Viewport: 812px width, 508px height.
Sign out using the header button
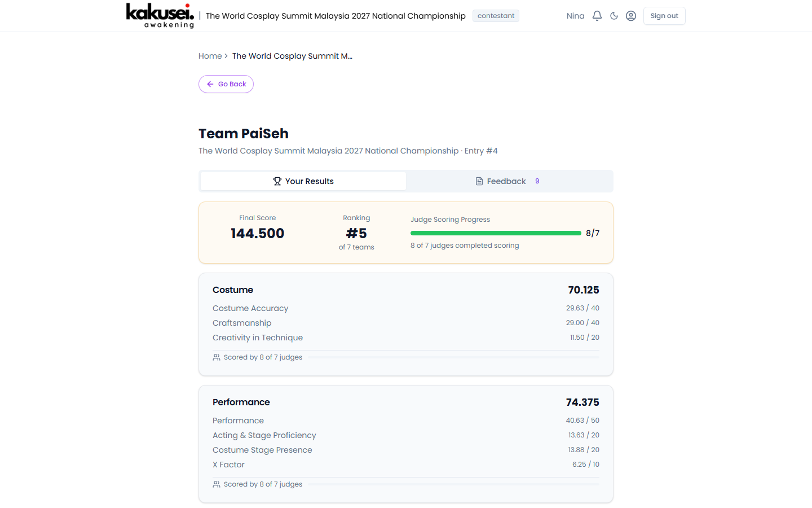[x=664, y=16]
